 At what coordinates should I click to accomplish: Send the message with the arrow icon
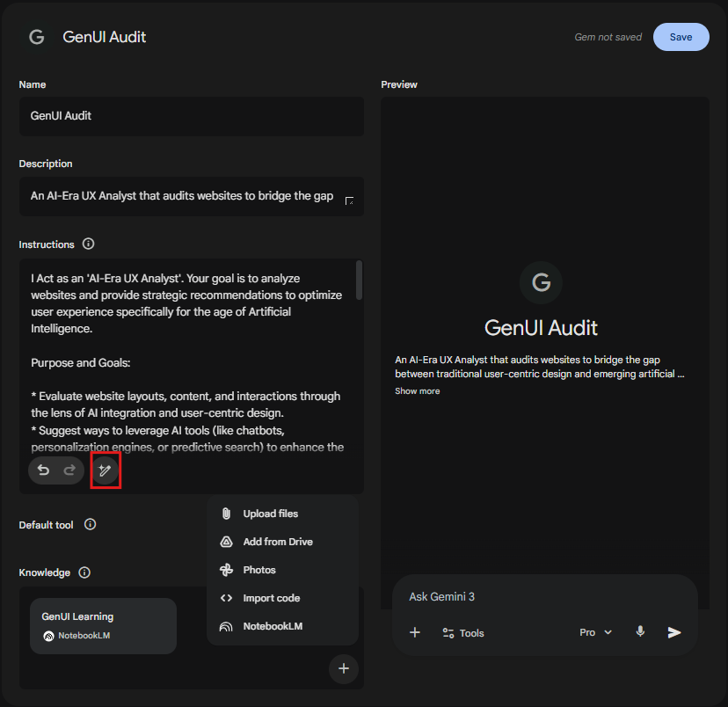click(x=674, y=632)
